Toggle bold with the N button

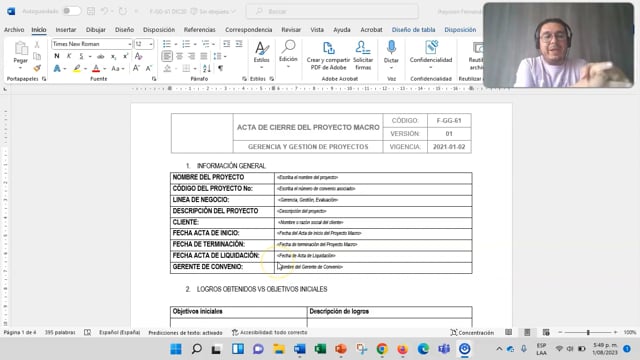[57, 56]
